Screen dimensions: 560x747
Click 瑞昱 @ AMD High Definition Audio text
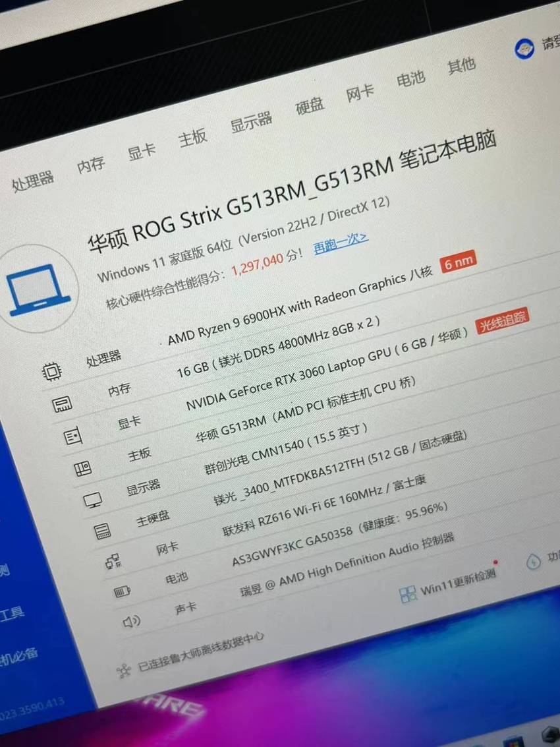tap(348, 564)
